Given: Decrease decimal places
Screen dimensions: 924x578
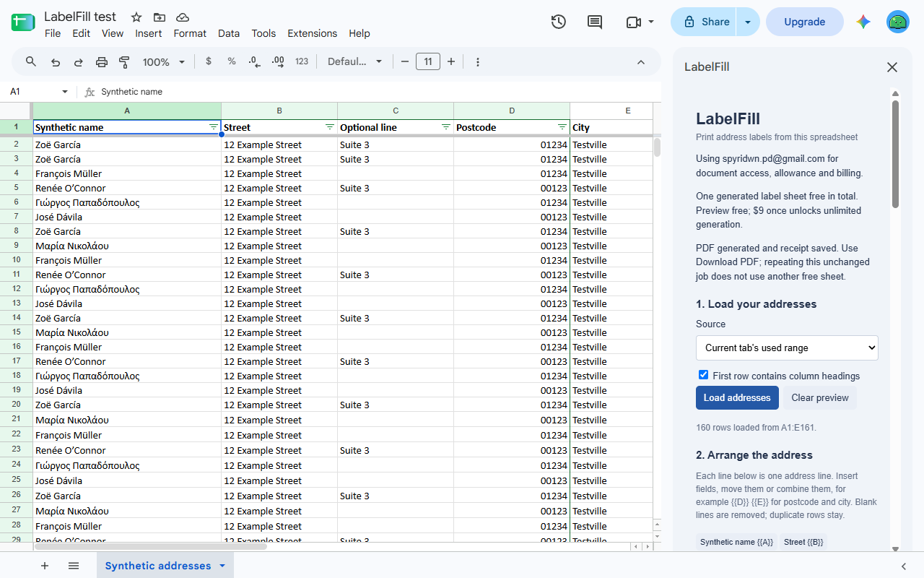Looking at the screenshot, I should pyautogui.click(x=254, y=62).
